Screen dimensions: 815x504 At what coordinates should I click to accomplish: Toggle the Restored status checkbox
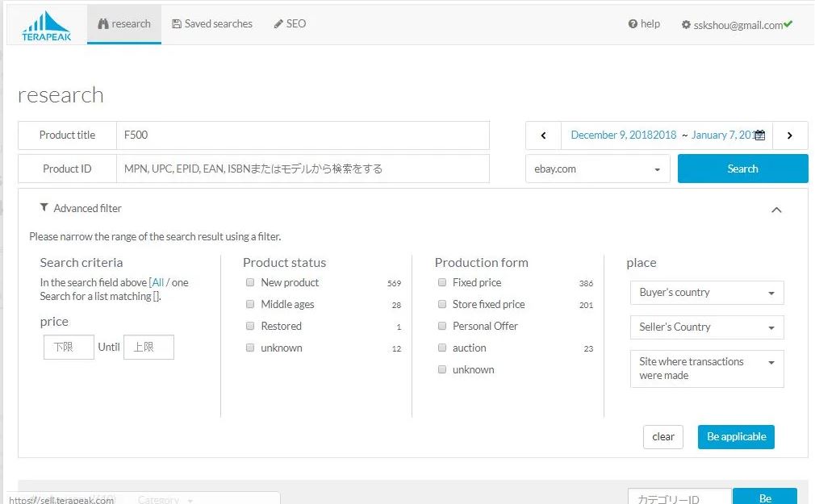pyautogui.click(x=250, y=326)
